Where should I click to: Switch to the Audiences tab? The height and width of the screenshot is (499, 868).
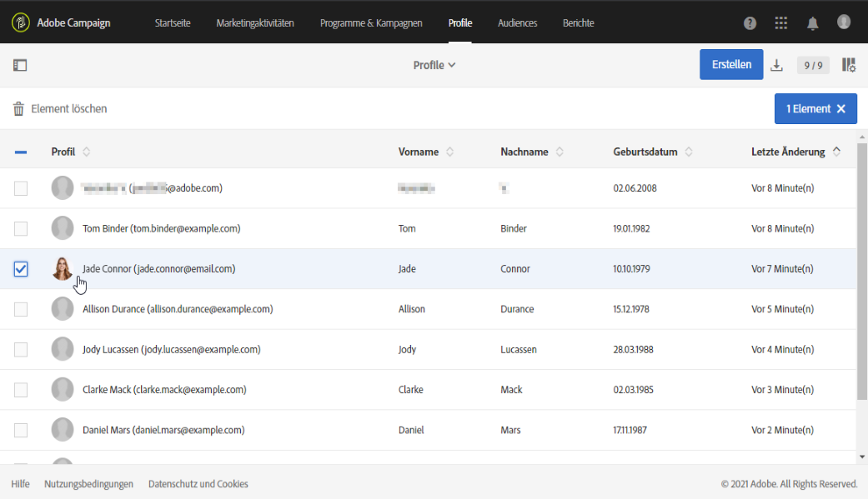pyautogui.click(x=517, y=23)
